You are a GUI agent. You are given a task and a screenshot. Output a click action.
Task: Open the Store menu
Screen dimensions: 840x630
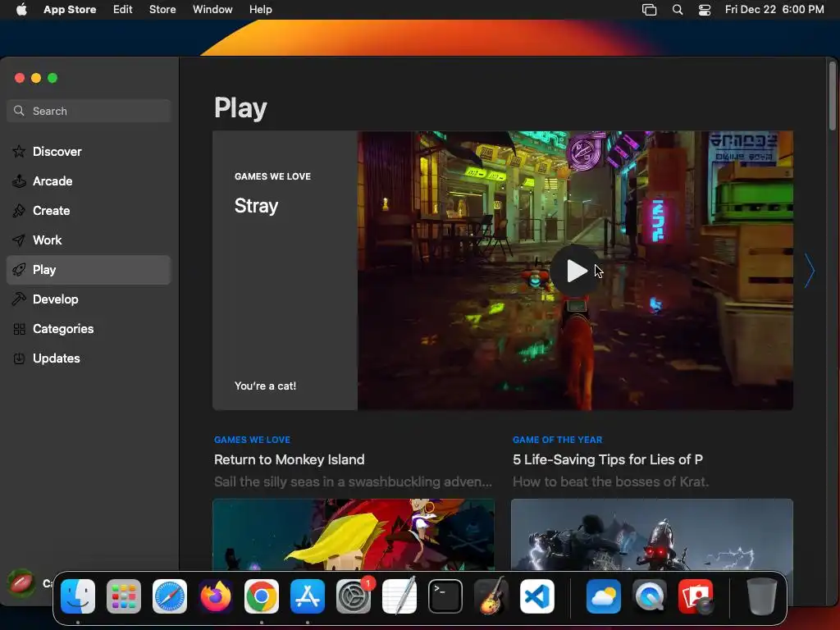pyautogui.click(x=162, y=10)
